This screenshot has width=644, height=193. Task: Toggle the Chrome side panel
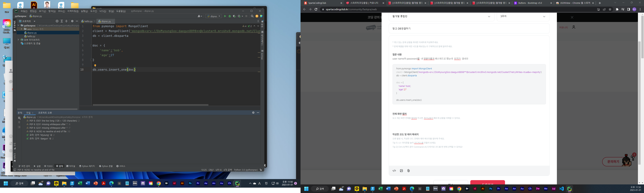pyautogui.click(x=628, y=9)
